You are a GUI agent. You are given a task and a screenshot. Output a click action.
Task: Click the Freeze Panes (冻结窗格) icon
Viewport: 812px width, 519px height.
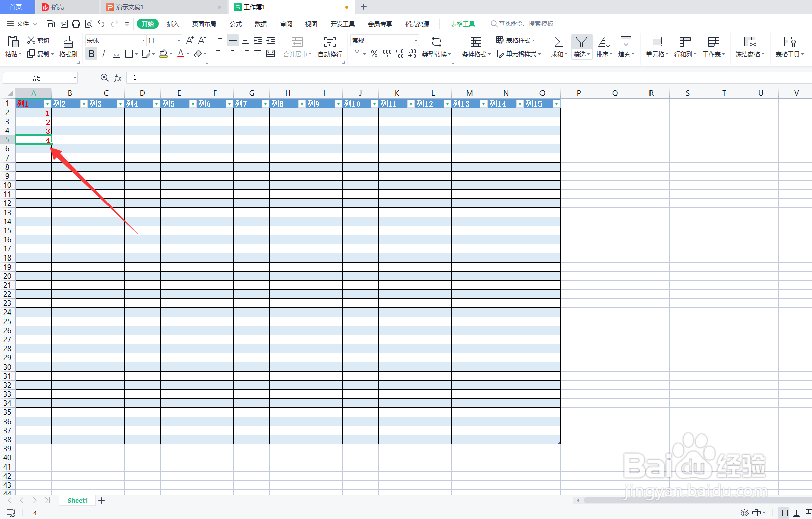pyautogui.click(x=750, y=42)
